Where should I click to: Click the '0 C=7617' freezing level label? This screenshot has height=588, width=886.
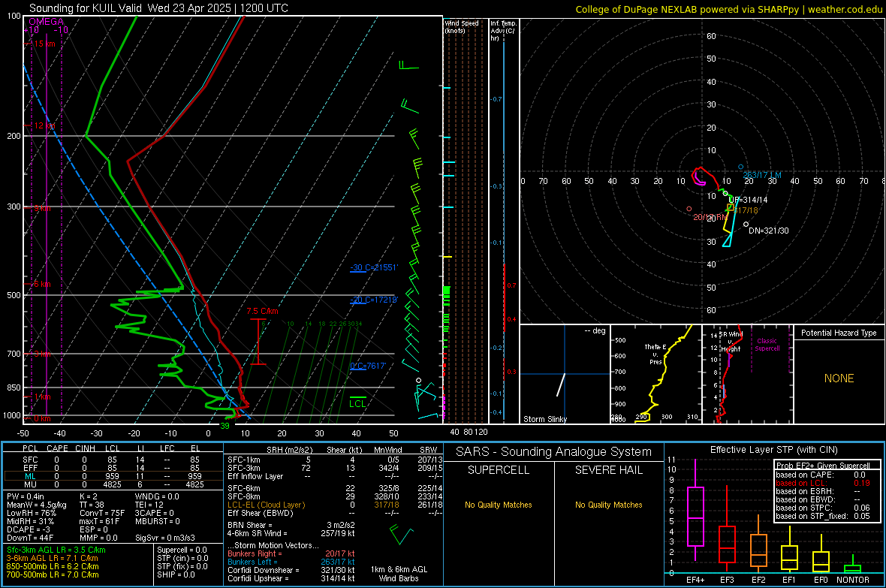pyautogui.click(x=368, y=366)
